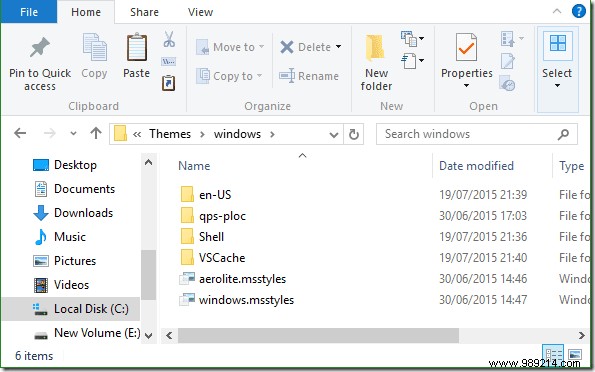Click the Paste shortcut icon
The image size is (595, 372).
tap(168, 83)
